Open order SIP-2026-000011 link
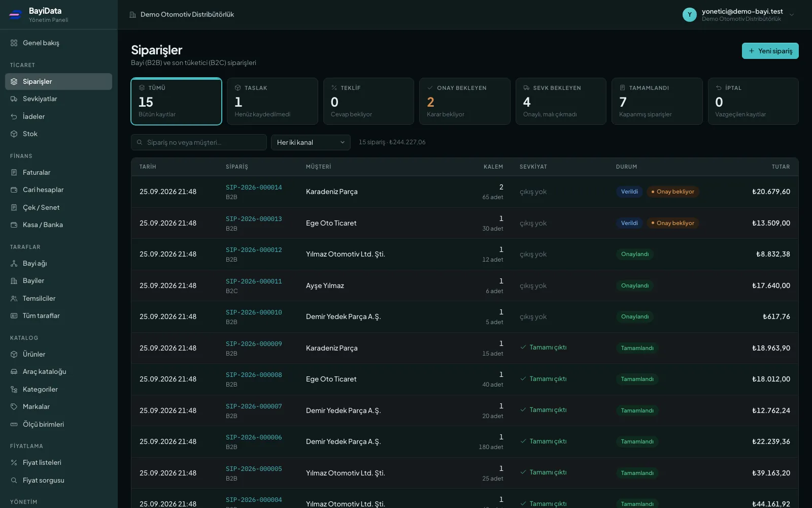Screen dimensions: 812x508 [x=254, y=281]
